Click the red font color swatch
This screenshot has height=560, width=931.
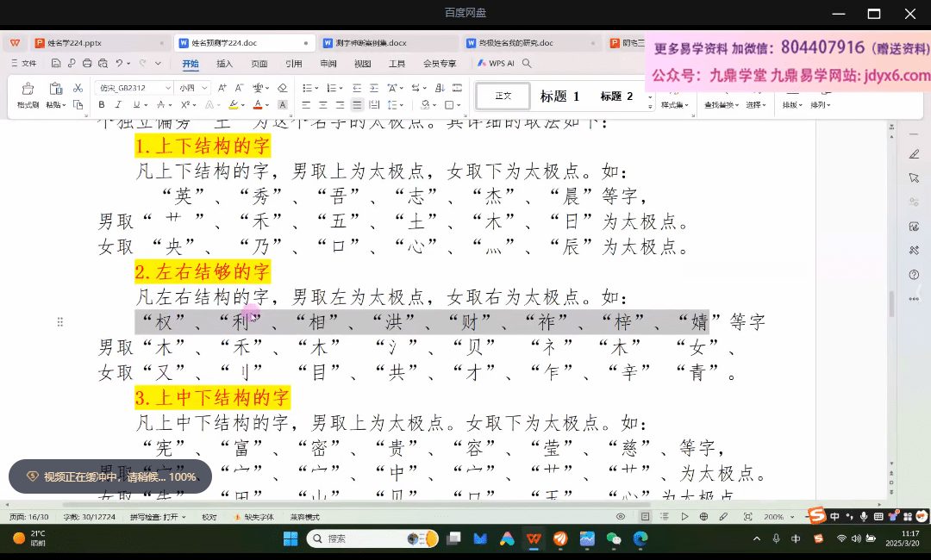click(257, 105)
